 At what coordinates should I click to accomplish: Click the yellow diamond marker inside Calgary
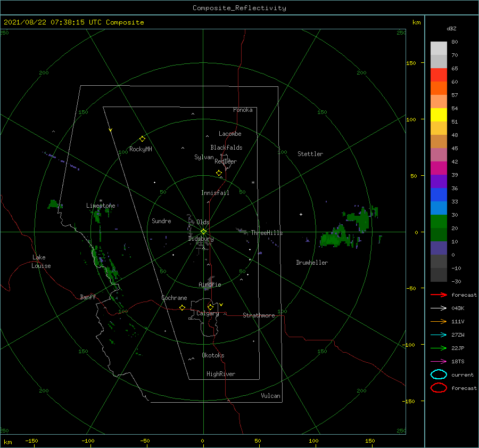pos(210,307)
